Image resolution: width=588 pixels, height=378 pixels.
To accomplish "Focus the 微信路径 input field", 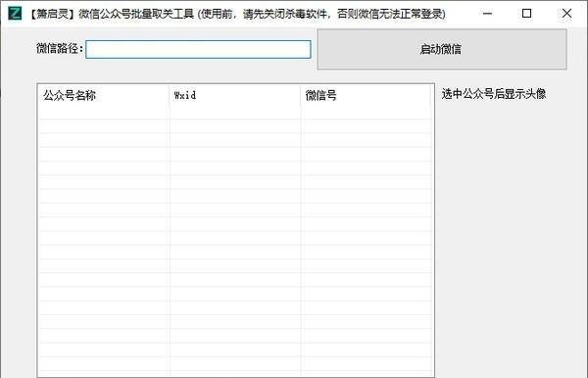I will 198,49.
